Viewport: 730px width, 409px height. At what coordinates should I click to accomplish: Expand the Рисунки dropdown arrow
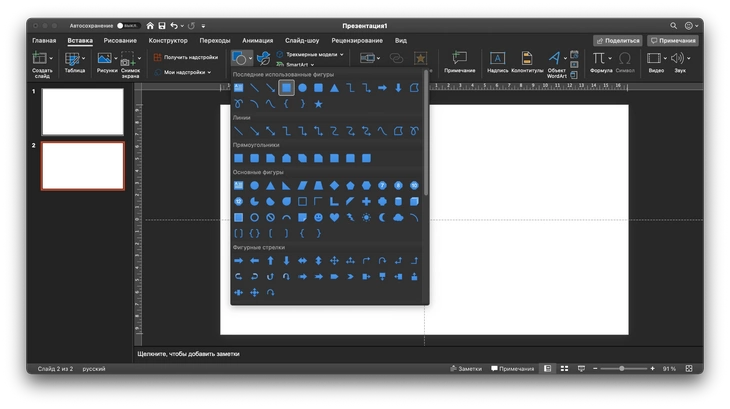pos(115,58)
